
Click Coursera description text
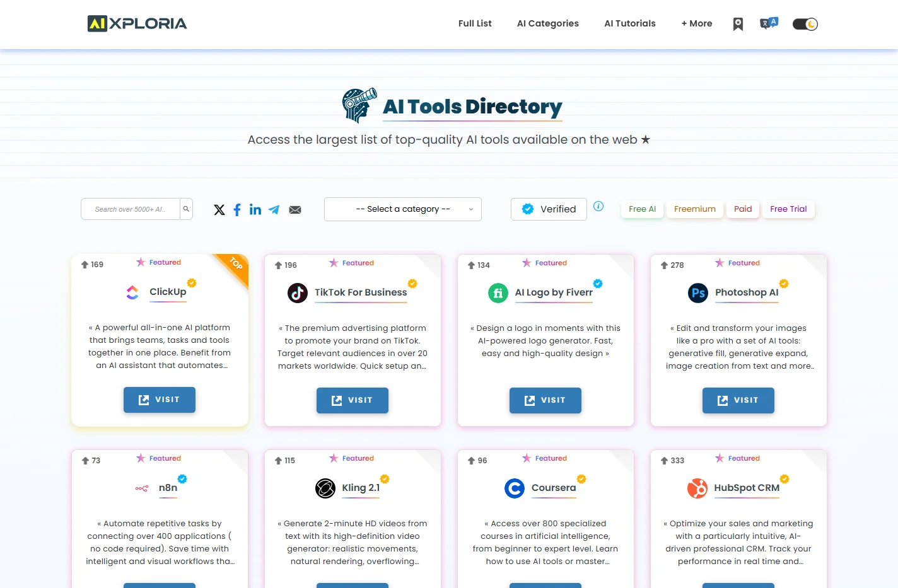click(545, 543)
